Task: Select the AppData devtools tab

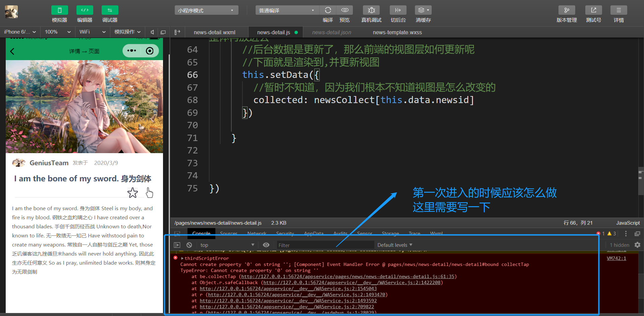Action: pyautogui.click(x=314, y=233)
